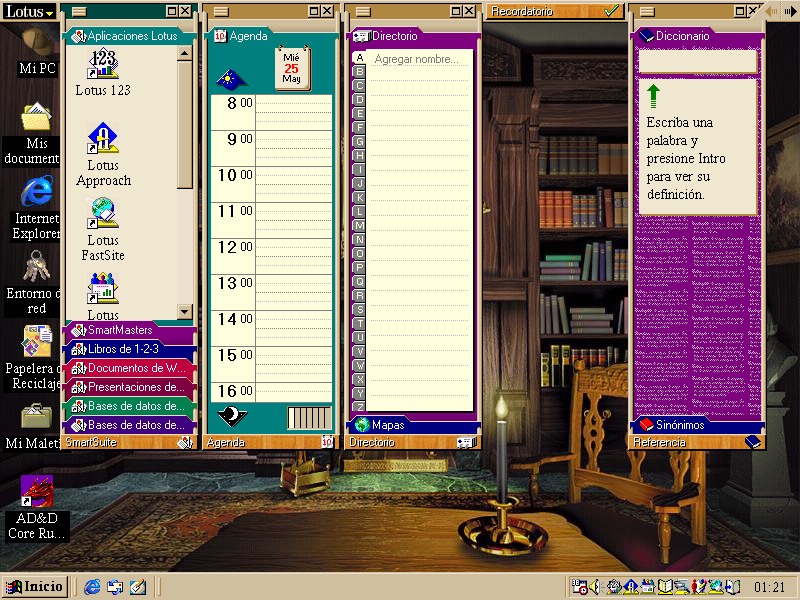Click the taskbar clock showing 01:21

(769, 587)
